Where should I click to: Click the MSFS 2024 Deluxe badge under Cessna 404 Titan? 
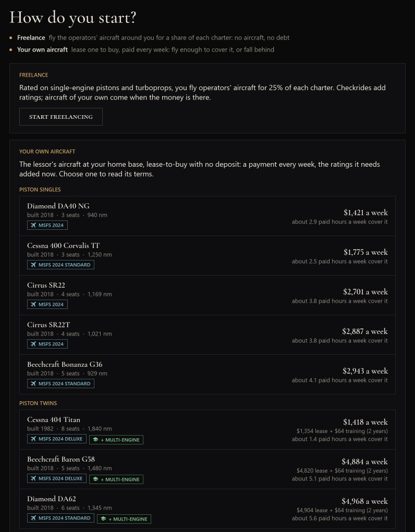point(57,439)
